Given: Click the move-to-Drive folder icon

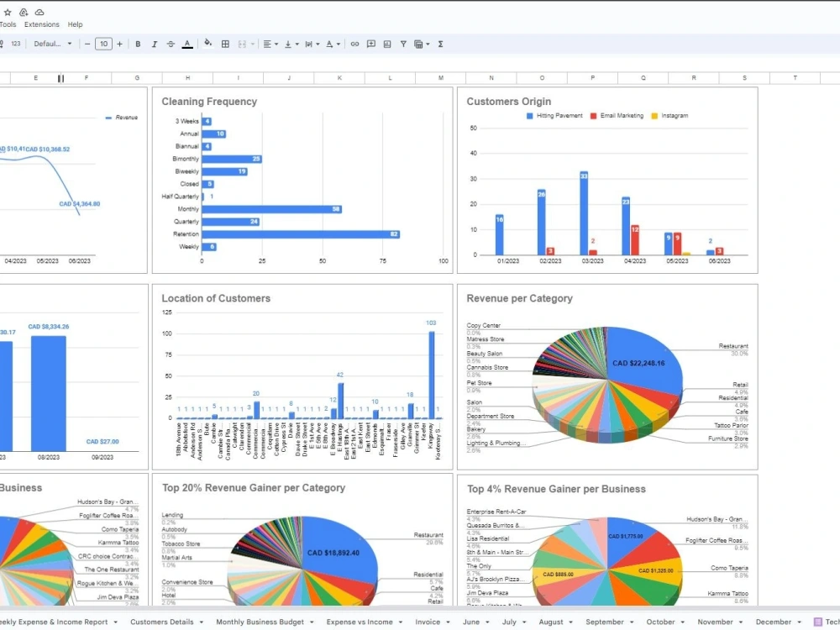Looking at the screenshot, I should (24, 12).
